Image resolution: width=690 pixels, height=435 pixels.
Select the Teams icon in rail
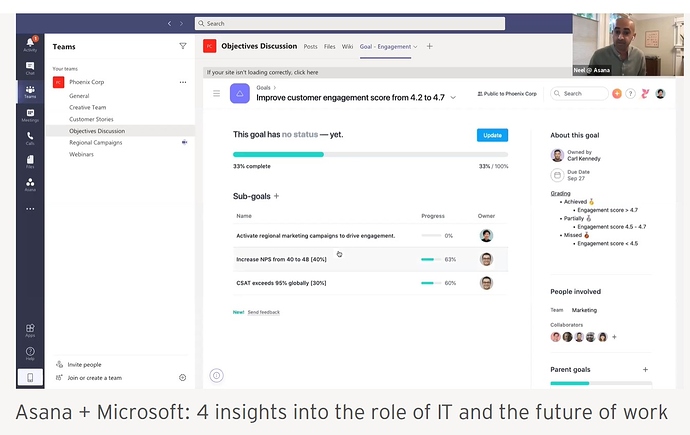point(30,91)
